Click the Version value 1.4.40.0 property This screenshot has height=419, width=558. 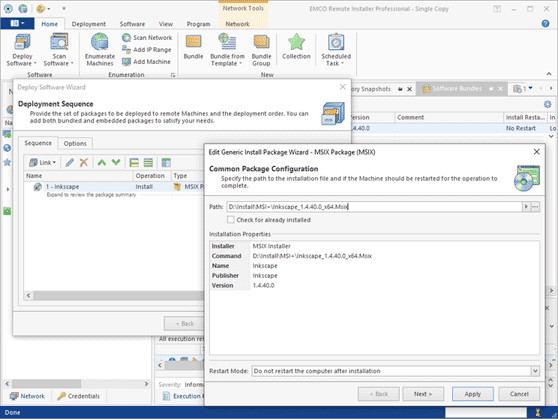tap(263, 286)
